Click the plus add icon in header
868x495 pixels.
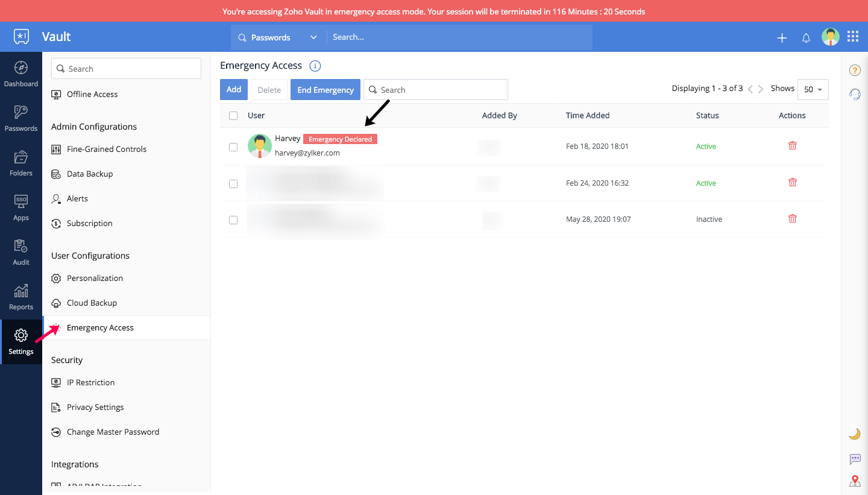pos(782,37)
